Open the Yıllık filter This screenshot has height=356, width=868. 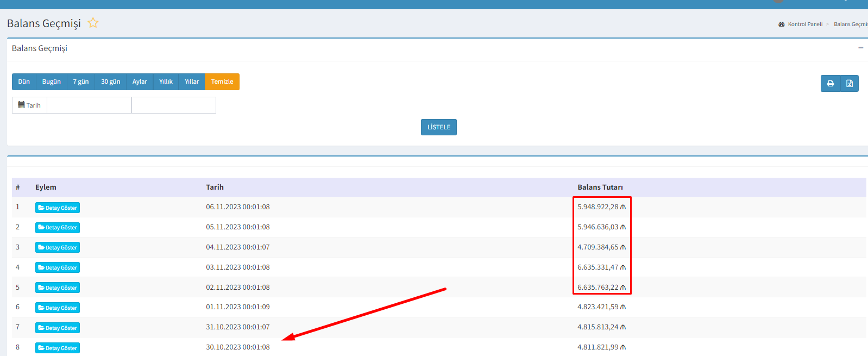click(166, 82)
